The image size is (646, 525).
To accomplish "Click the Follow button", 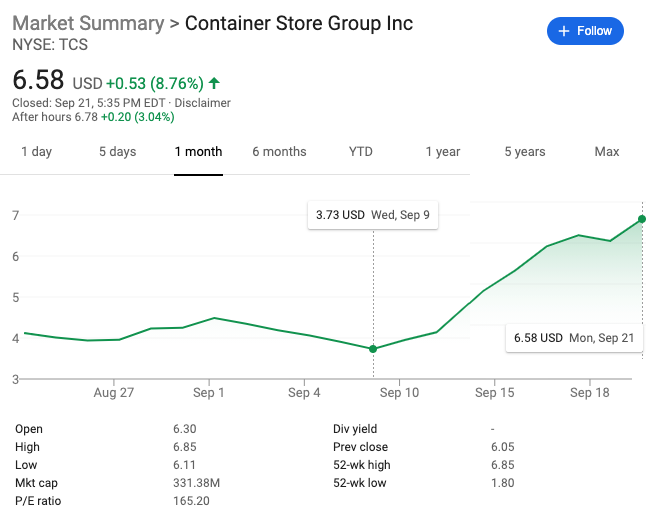I will coord(585,31).
